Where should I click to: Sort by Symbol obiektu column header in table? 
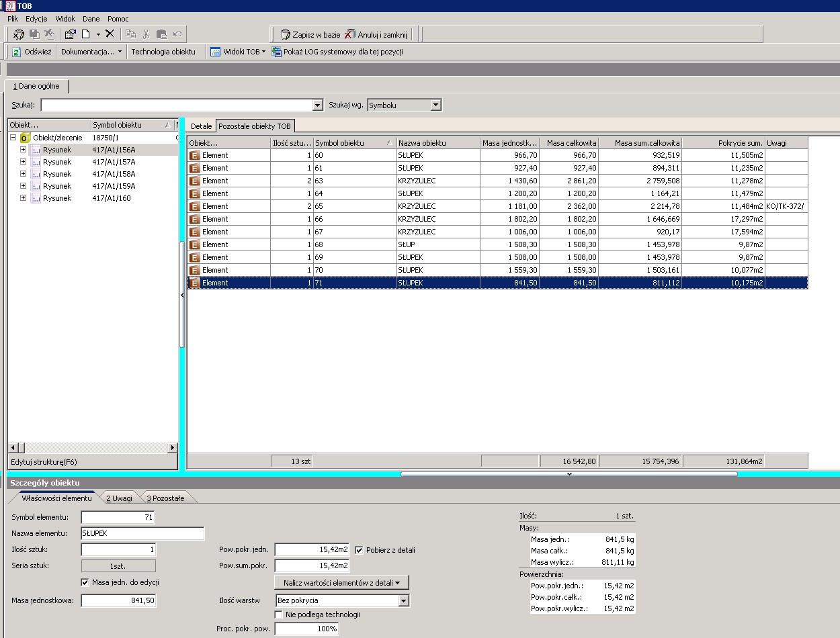[355, 143]
